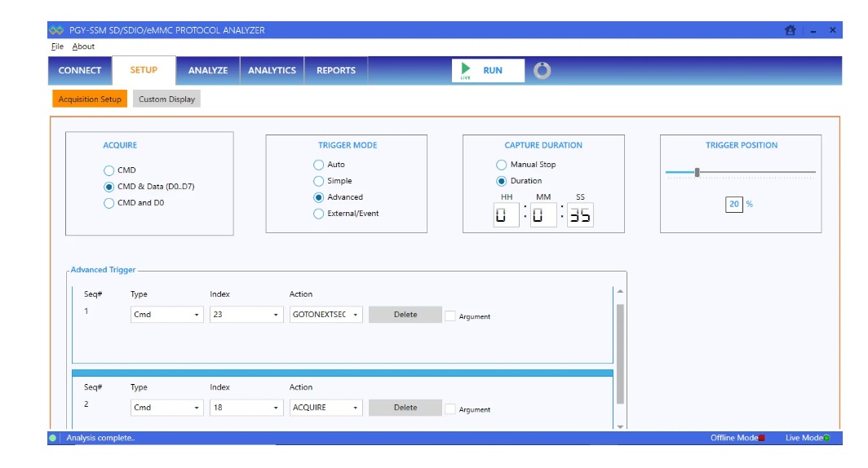The width and height of the screenshot is (868, 468).
Task: Click the Advanced Trigger scrollbar thumb
Action: pyautogui.click(x=620, y=354)
